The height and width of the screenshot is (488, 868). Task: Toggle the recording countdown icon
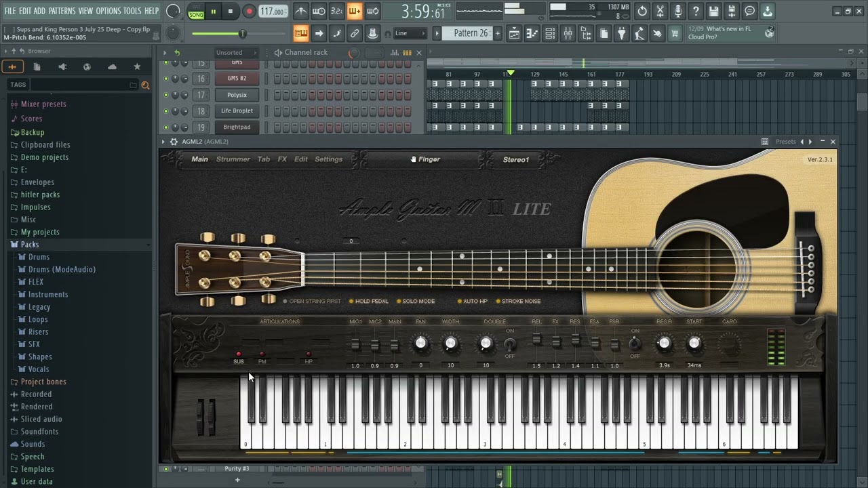[336, 12]
